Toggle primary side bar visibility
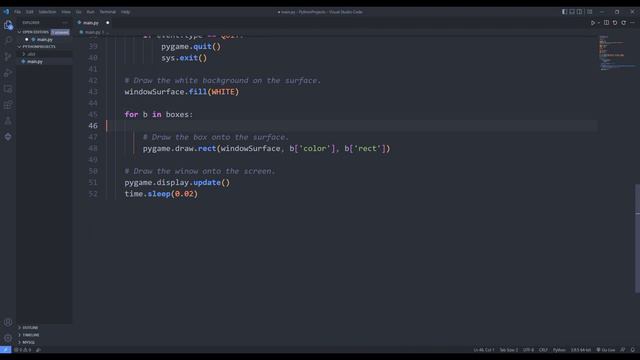640x360 pixels. [x=564, y=12]
